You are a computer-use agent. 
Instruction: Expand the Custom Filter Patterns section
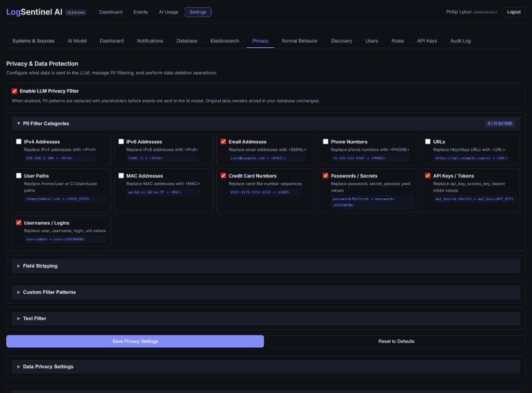pos(265,292)
